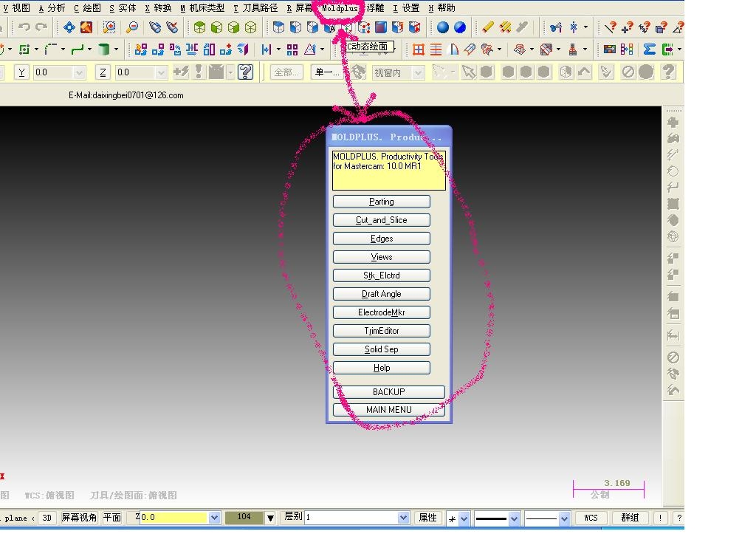This screenshot has height=548, width=756.
Task: Open the point style asterisk dropdown
Action: click(464, 518)
